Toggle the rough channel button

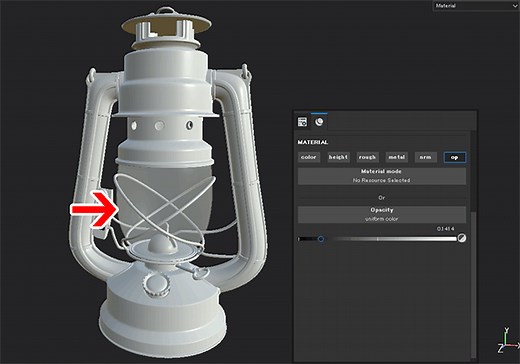tap(367, 157)
